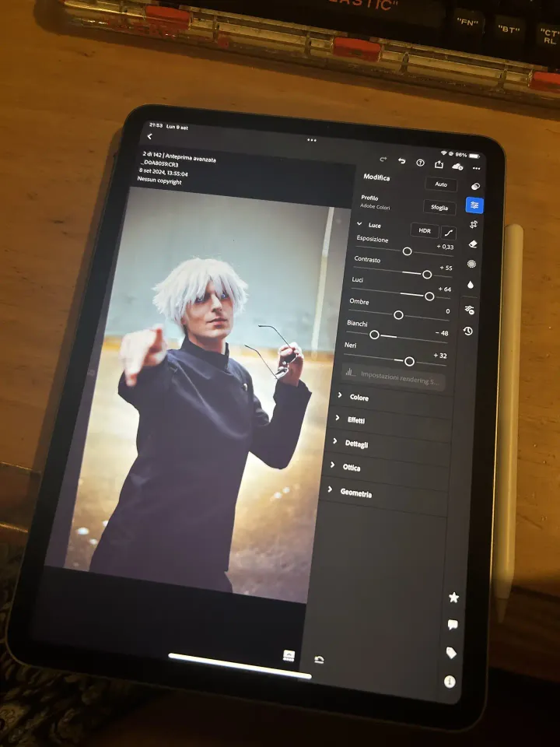Open the keywords tag icon

(x=451, y=653)
